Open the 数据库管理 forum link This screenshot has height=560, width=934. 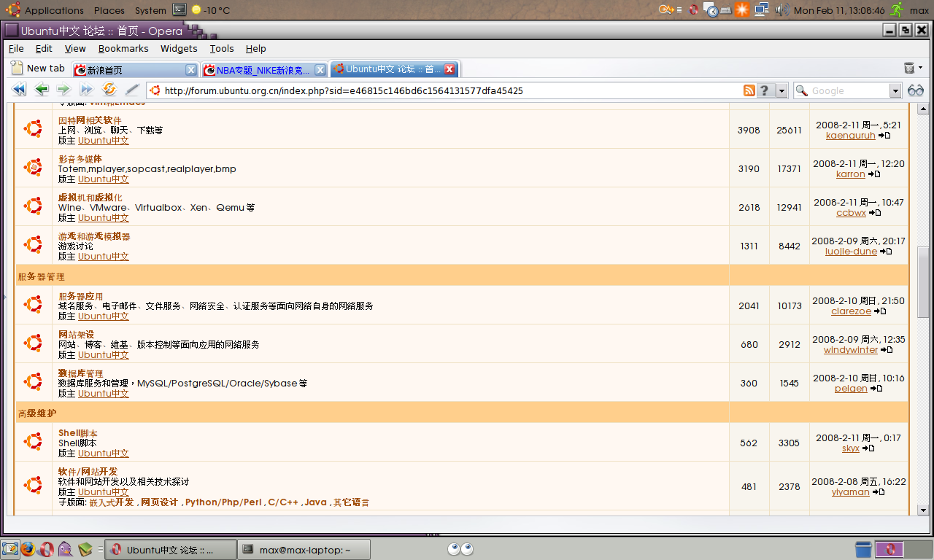pos(80,373)
